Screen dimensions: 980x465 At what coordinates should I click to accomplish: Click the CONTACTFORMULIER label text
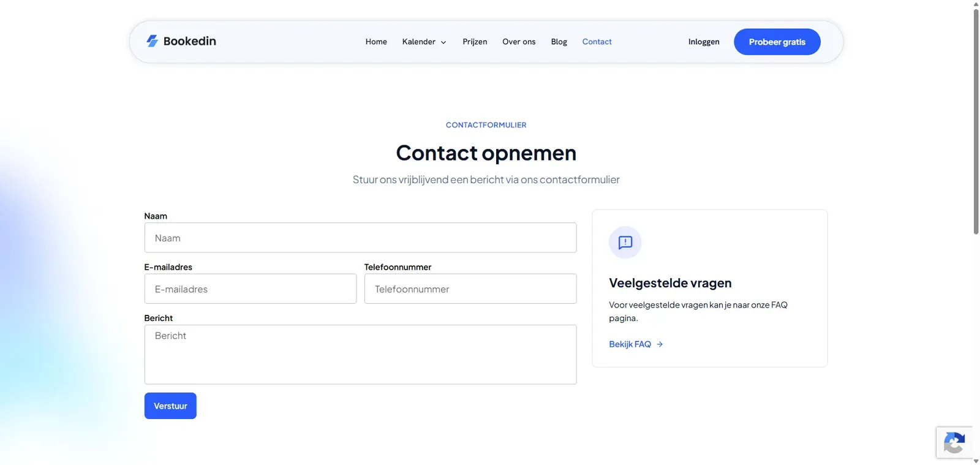486,125
